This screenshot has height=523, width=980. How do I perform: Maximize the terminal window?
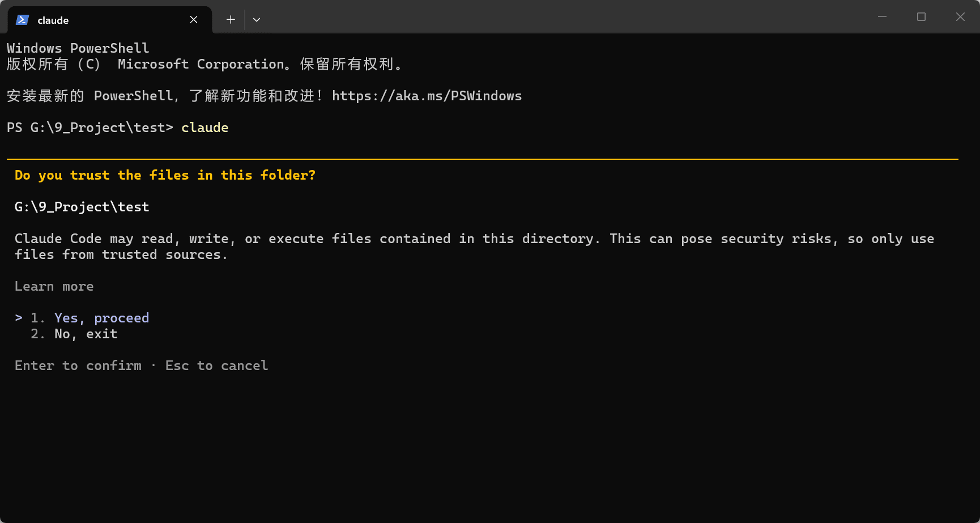click(921, 17)
